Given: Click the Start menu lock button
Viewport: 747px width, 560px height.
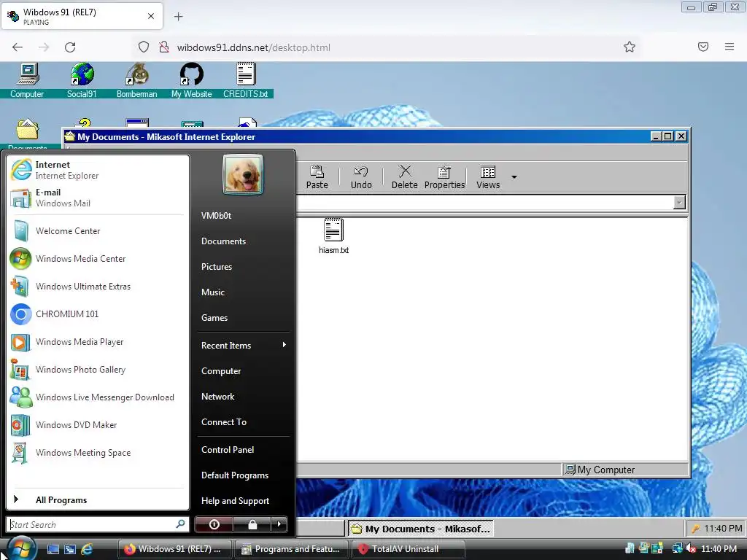Looking at the screenshot, I should pyautogui.click(x=252, y=524).
